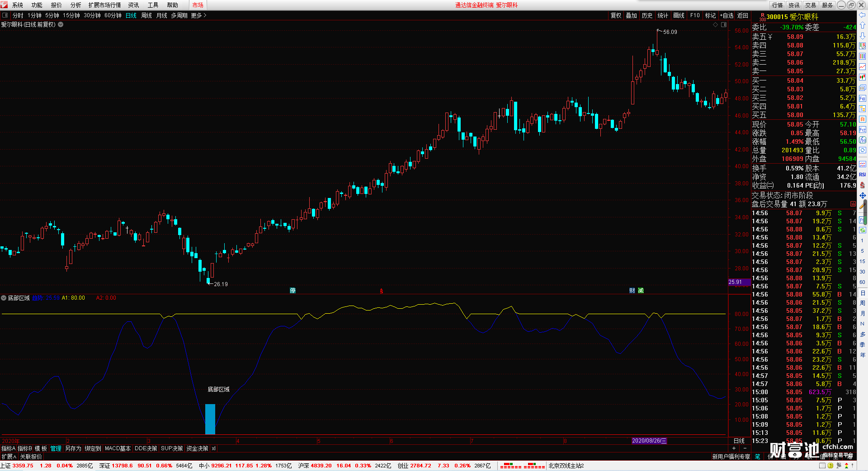Expand the 更多 period options
The height and width of the screenshot is (471, 868).
click(x=198, y=15)
